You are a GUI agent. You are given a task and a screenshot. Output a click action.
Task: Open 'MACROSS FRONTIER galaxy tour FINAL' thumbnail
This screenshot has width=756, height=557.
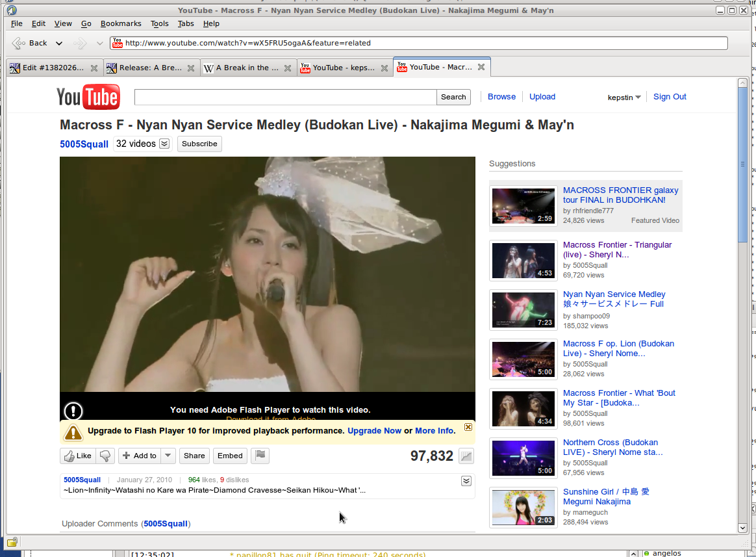coord(523,206)
